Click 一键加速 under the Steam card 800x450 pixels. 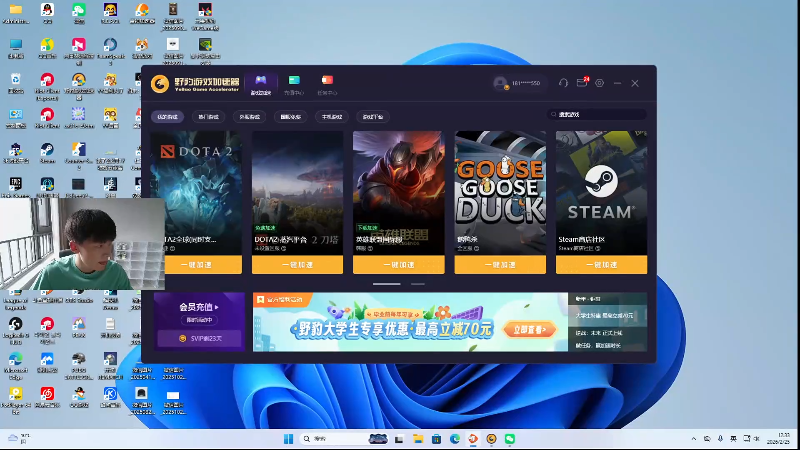click(x=602, y=265)
